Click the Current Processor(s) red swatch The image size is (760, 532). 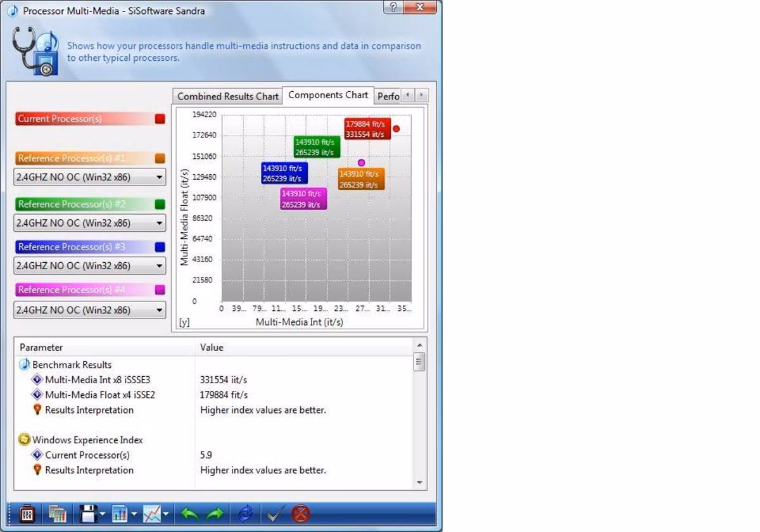pos(160,118)
